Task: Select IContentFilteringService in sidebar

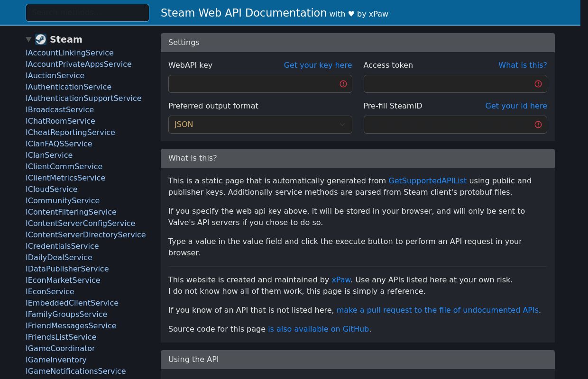Action: [71, 212]
